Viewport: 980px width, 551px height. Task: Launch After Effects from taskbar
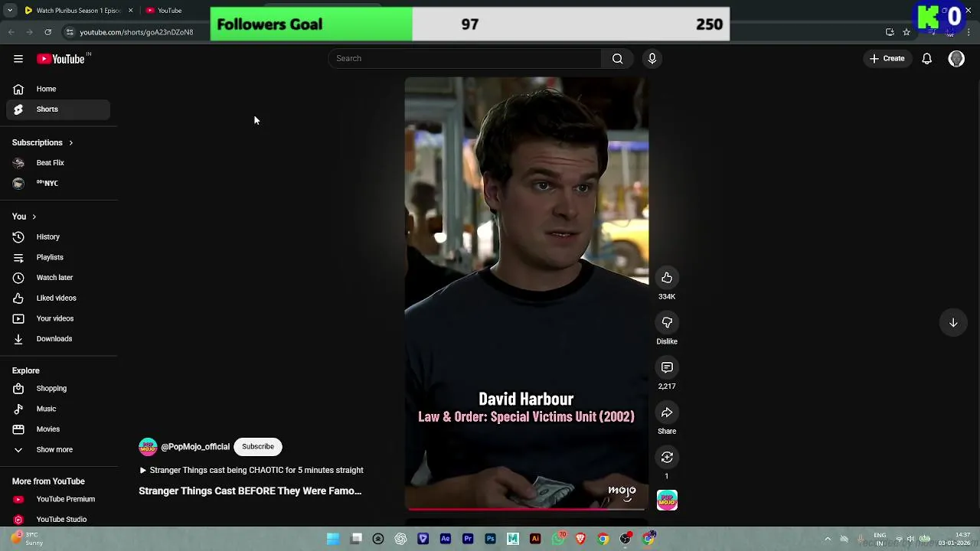click(446, 539)
